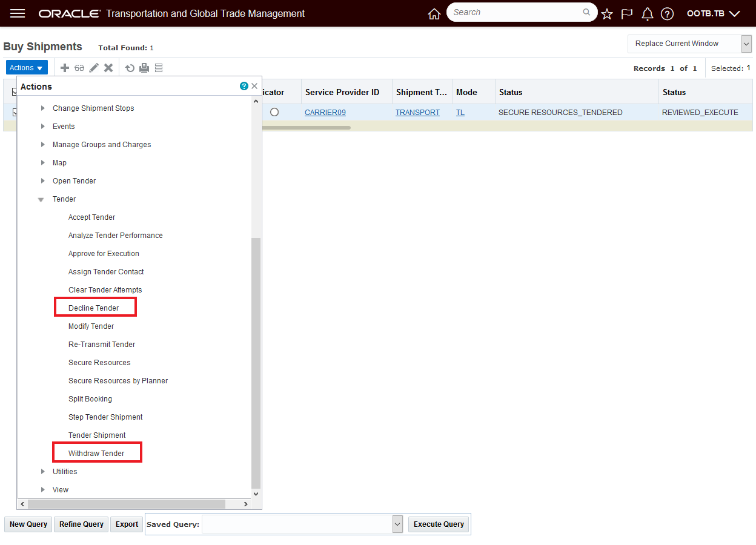Expand Manage Groups and Charges node
Screen dimensions: 756x545
tap(42, 145)
